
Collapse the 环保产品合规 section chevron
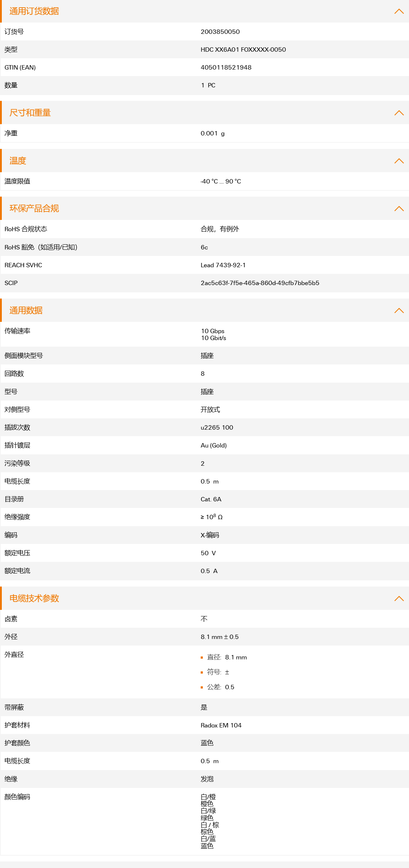(399, 209)
